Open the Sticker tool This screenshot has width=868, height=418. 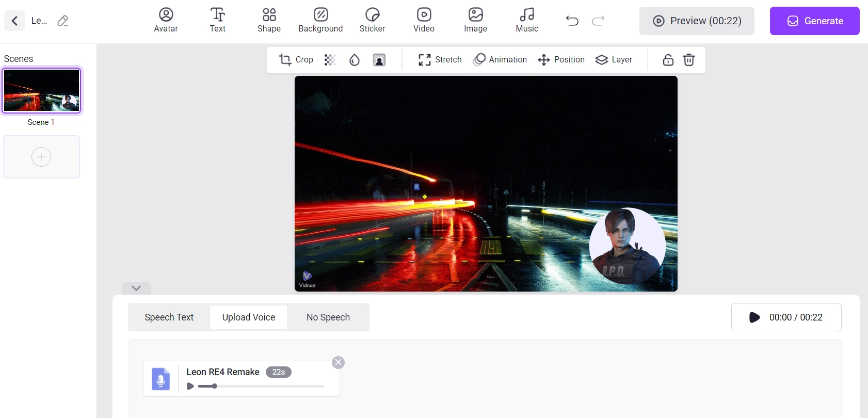click(x=372, y=21)
